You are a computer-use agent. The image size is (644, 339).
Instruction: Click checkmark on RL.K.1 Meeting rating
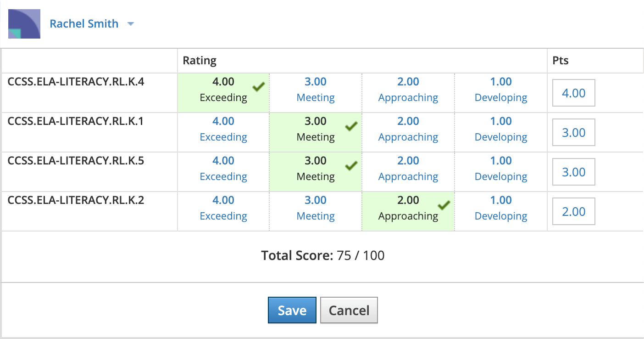click(x=351, y=126)
